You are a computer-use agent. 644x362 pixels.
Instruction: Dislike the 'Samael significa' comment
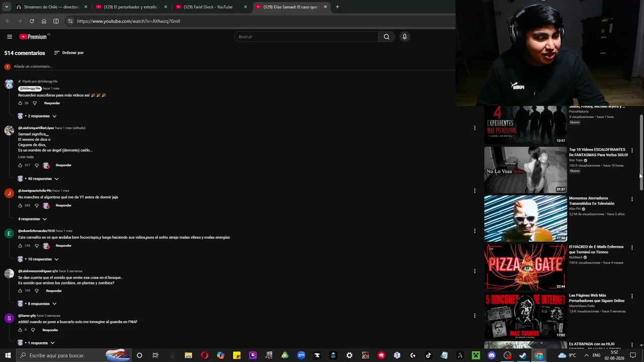(37, 165)
